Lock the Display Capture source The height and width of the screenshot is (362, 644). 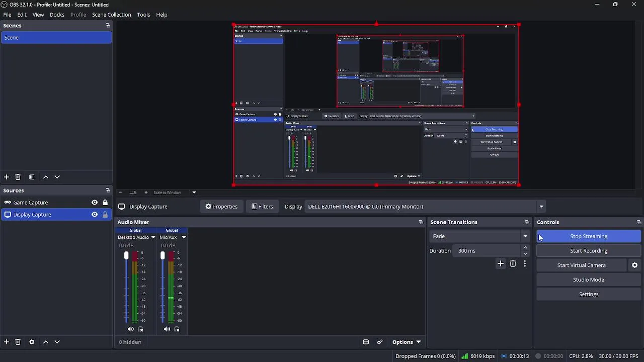pos(105,215)
